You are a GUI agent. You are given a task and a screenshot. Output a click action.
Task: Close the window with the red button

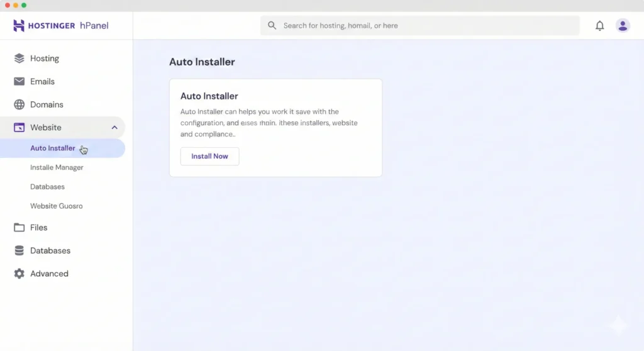tap(6, 5)
